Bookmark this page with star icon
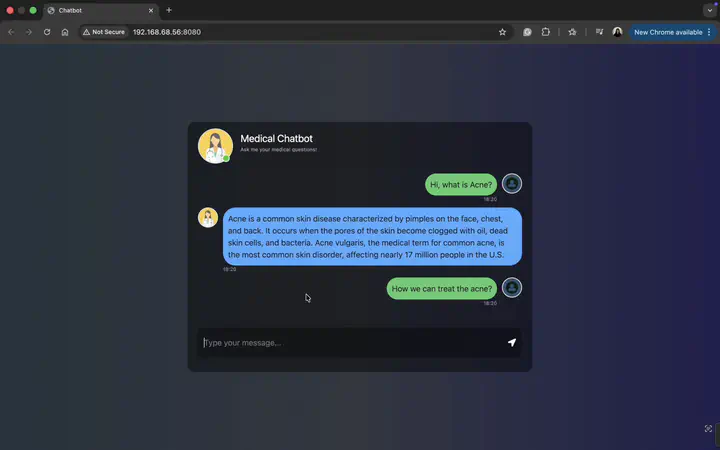 pos(502,32)
